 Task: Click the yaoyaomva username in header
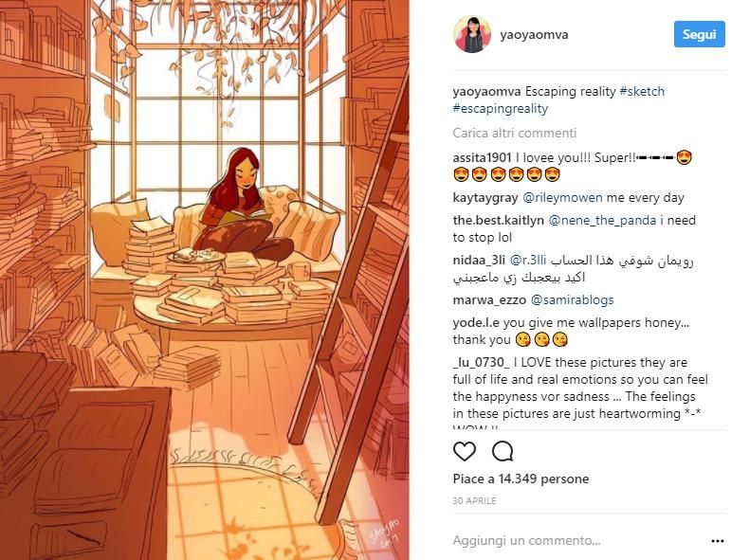534,35
